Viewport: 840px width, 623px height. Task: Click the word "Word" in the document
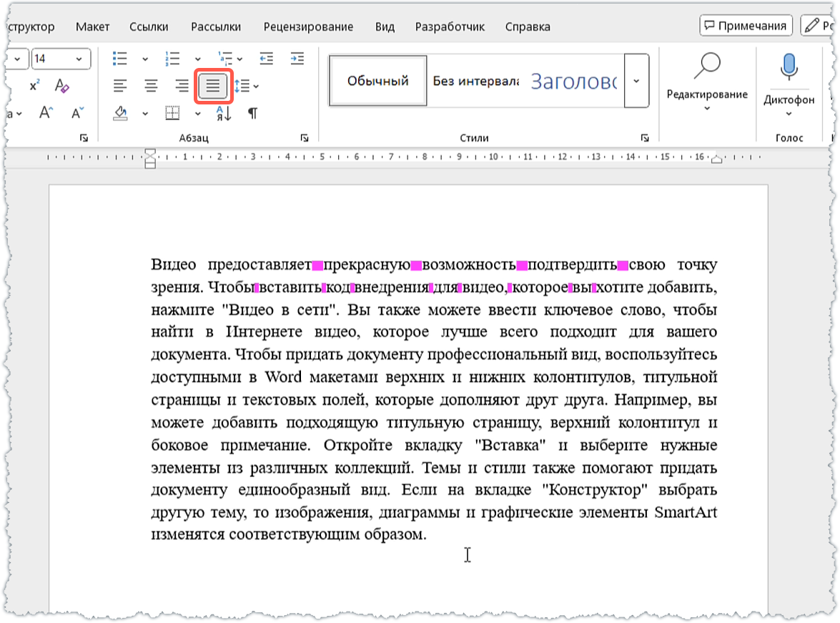click(x=283, y=377)
